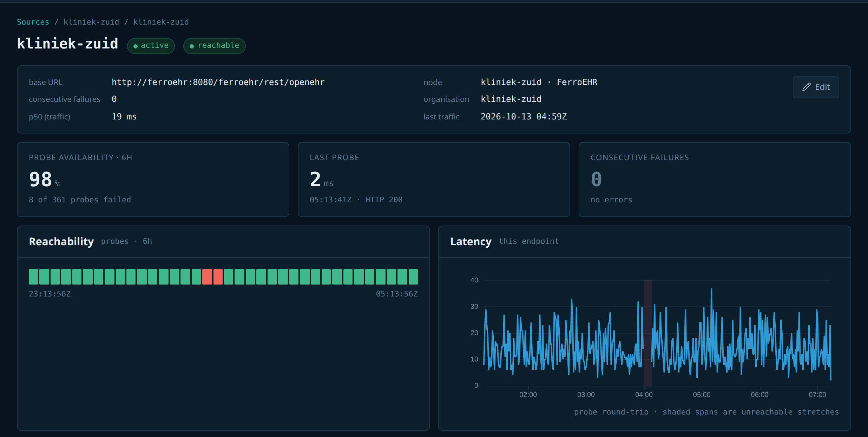The width and height of the screenshot is (868, 437).
Task: Click the Reachability panel heading
Action: pyautogui.click(x=61, y=241)
